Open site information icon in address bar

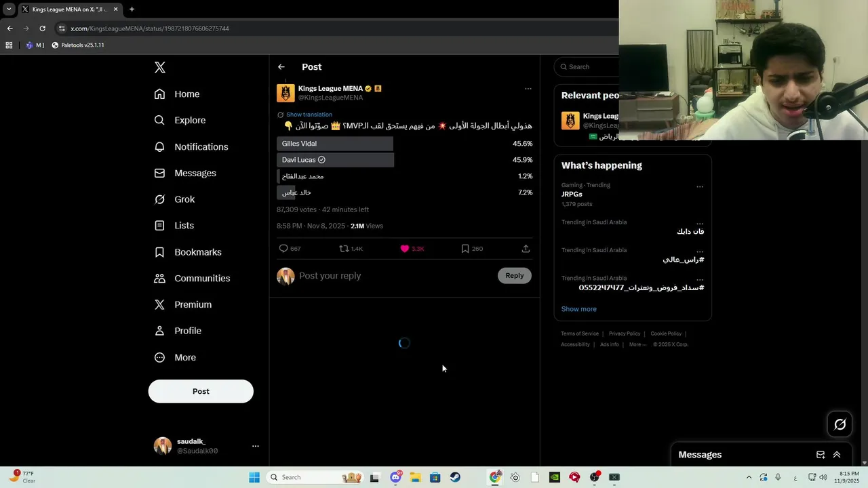tap(62, 28)
